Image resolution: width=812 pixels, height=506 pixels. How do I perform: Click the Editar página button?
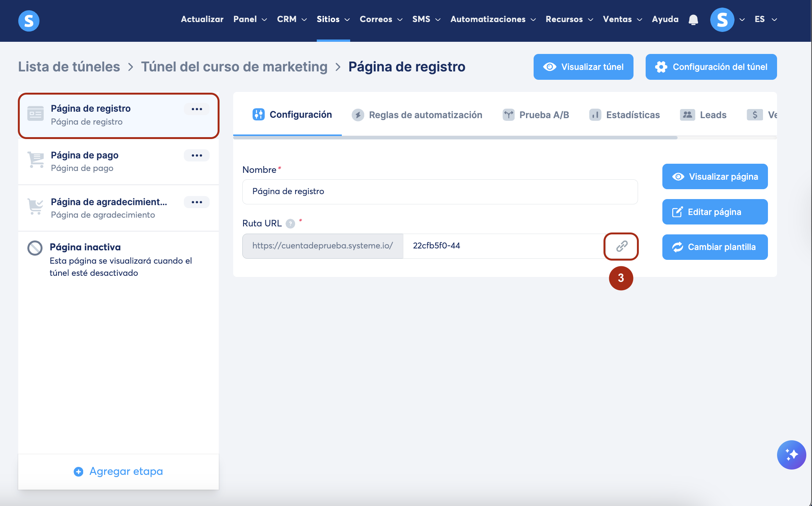tap(715, 212)
